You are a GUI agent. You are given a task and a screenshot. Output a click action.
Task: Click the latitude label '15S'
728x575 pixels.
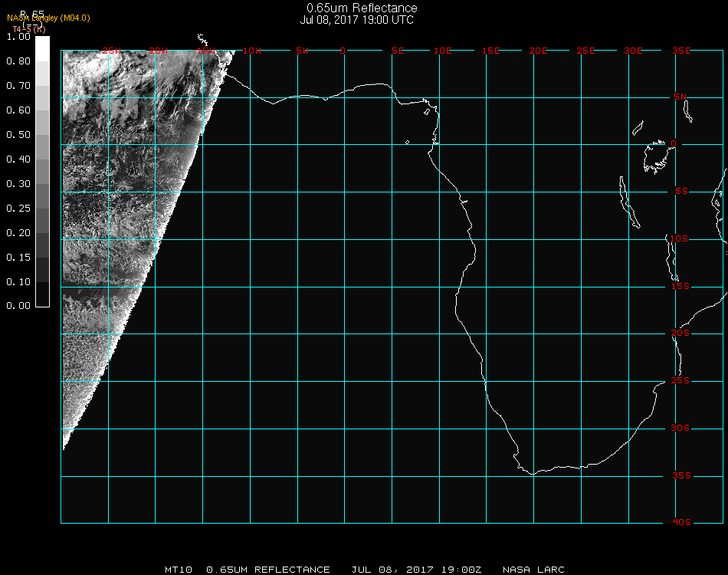coord(680,287)
